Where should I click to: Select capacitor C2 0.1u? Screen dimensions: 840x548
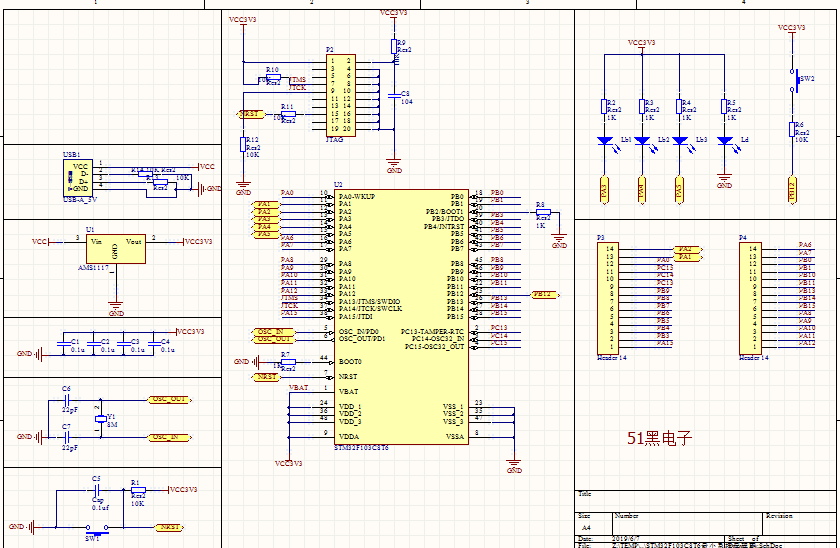click(93, 343)
